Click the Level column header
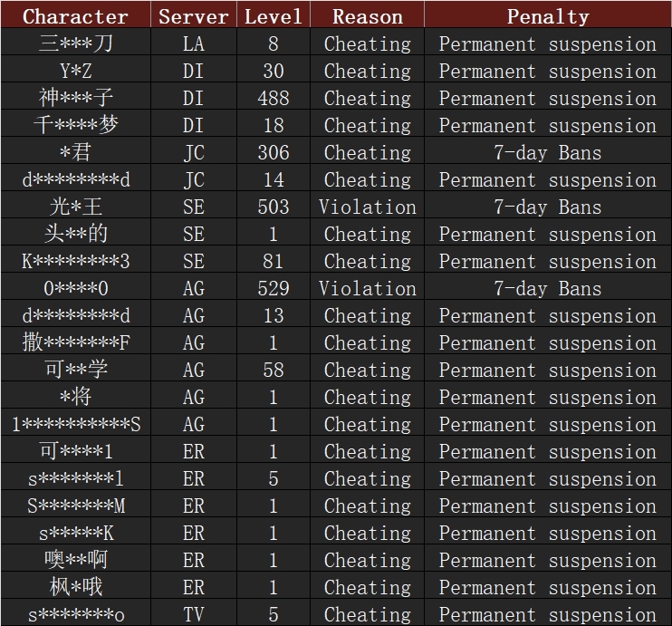Viewport: 672px width, 626px height. (273, 16)
